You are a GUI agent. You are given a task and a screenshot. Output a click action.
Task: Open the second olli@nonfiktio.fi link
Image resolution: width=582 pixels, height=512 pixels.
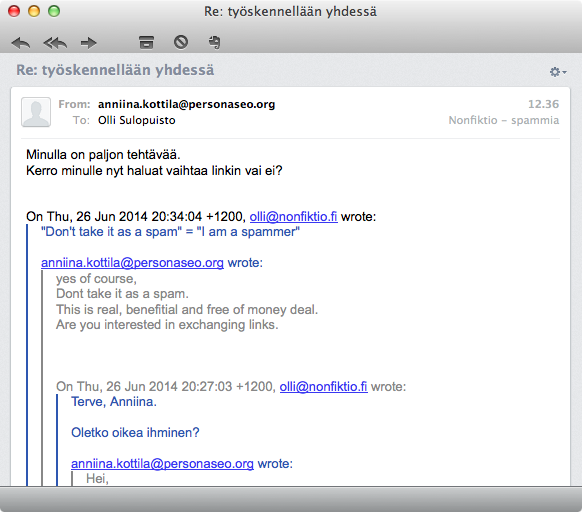click(x=323, y=387)
